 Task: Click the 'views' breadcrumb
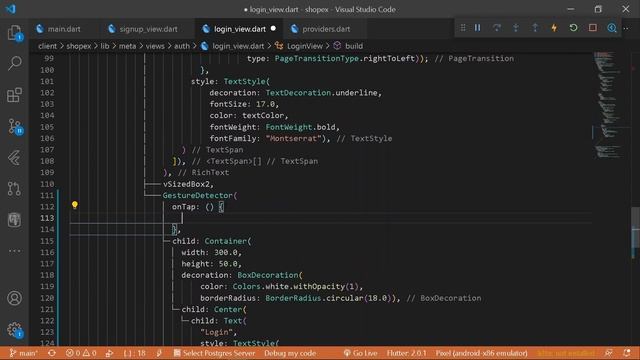coord(155,46)
